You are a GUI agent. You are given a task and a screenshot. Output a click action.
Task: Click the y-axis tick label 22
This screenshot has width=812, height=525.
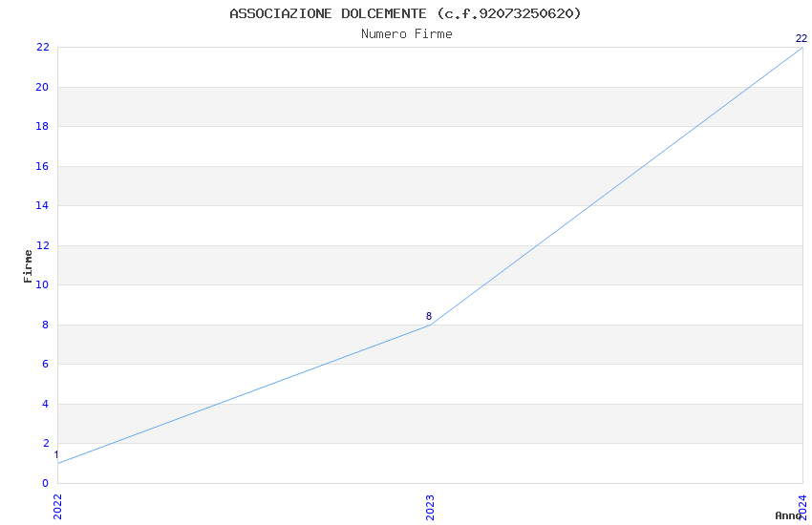[x=42, y=47]
